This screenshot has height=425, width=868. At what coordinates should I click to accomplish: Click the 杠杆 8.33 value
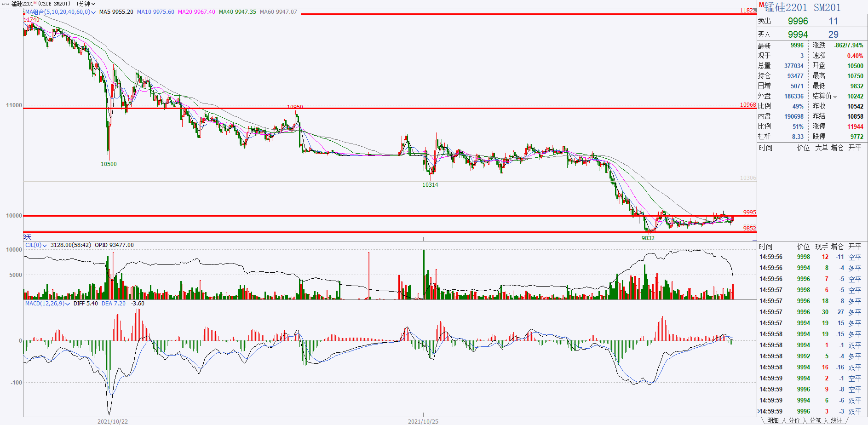(x=798, y=137)
